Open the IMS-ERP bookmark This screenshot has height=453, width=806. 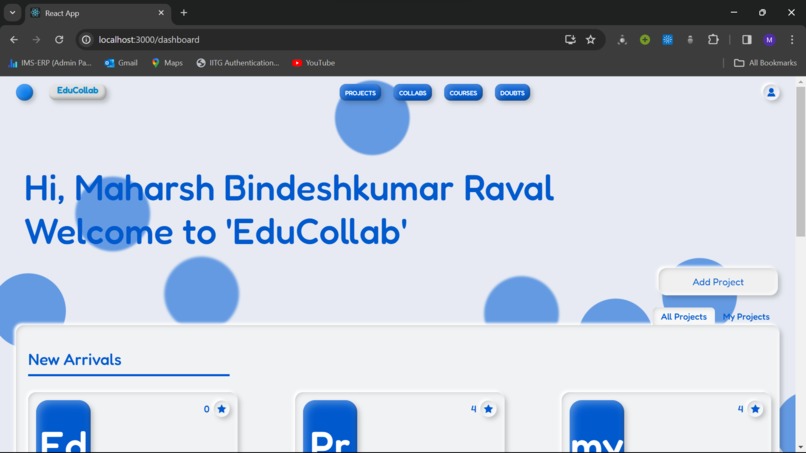[x=50, y=63]
